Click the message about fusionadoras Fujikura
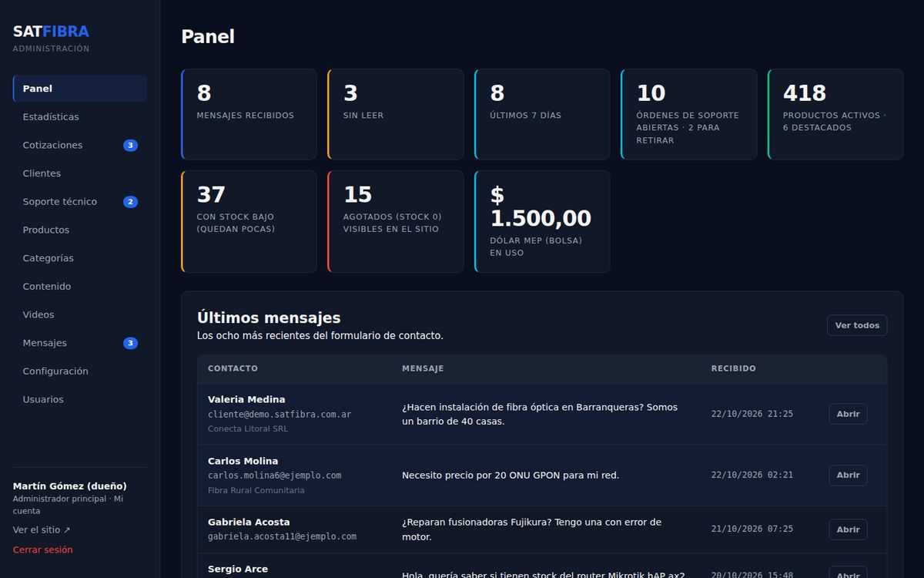Image resolution: width=924 pixels, height=578 pixels. pyautogui.click(x=531, y=529)
